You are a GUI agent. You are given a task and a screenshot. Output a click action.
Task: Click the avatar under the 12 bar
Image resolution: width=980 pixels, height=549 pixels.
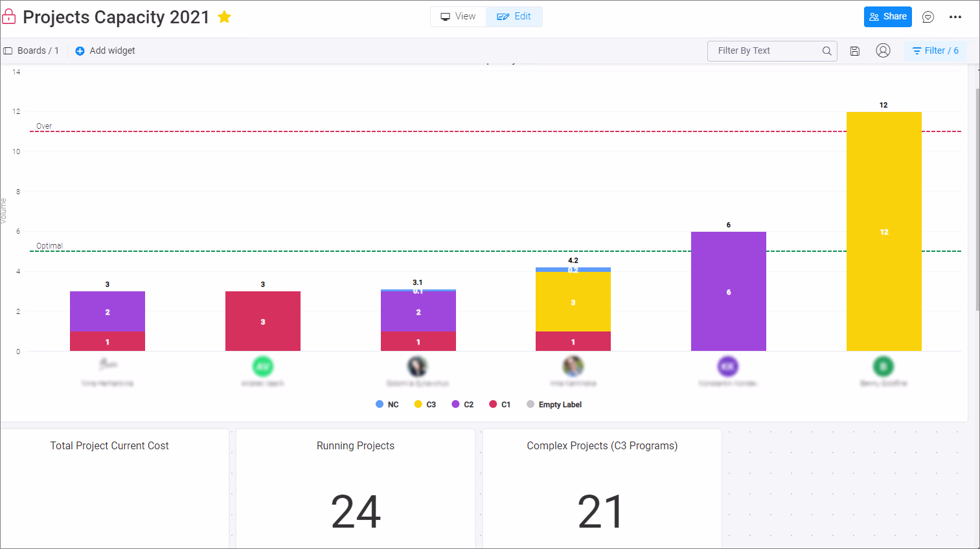(883, 366)
